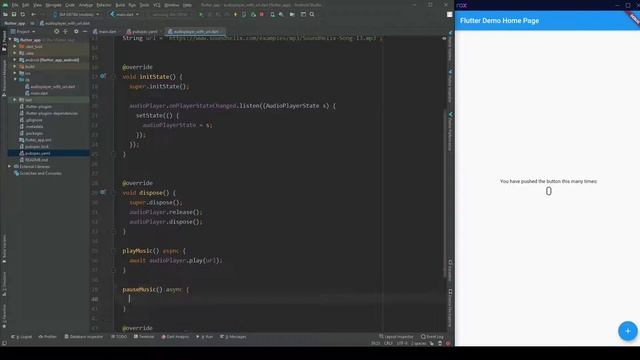Image resolution: width=640 pixels, height=360 pixels.
Task: Open the Navigate menu
Action: 53,5
